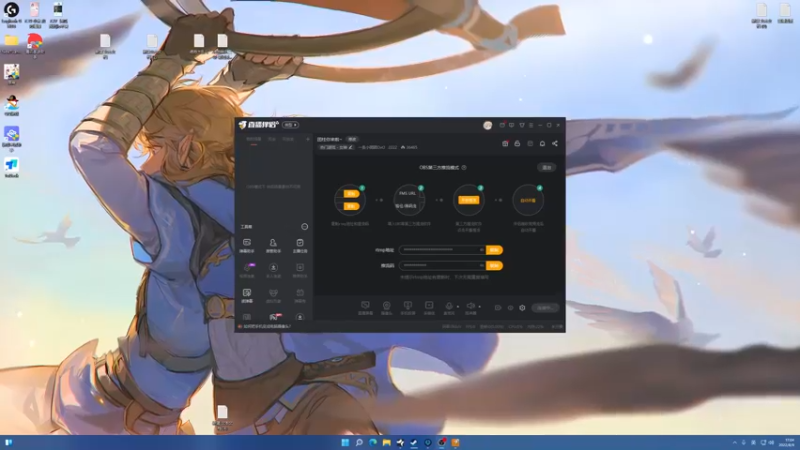Click the record icon left of the gear

pos(498,308)
